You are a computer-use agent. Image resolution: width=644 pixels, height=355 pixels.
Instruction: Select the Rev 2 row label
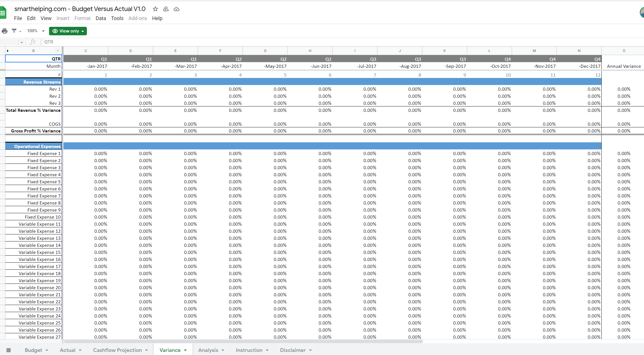tap(34, 96)
